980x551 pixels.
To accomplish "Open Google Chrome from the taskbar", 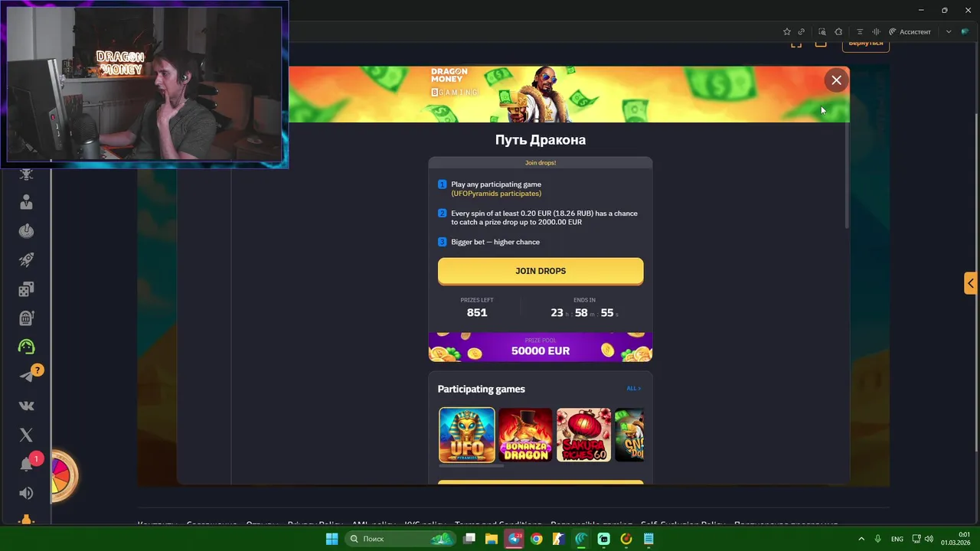I will click(537, 539).
